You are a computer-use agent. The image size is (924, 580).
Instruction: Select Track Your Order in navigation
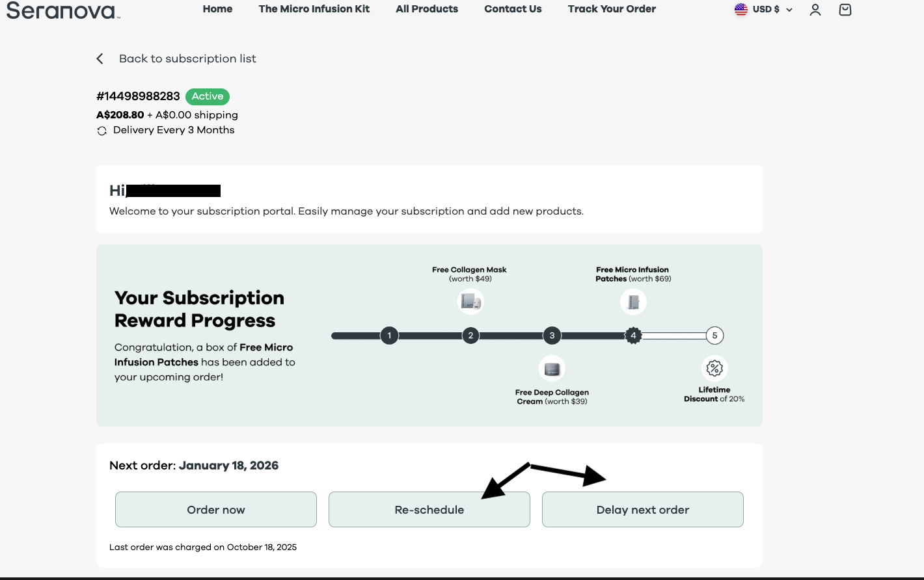tap(612, 9)
